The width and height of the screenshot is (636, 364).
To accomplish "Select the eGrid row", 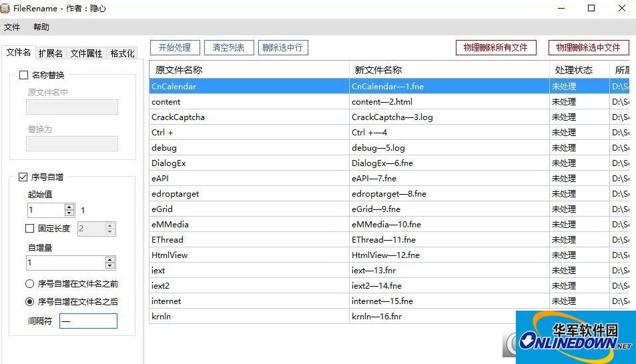I will pos(389,209).
